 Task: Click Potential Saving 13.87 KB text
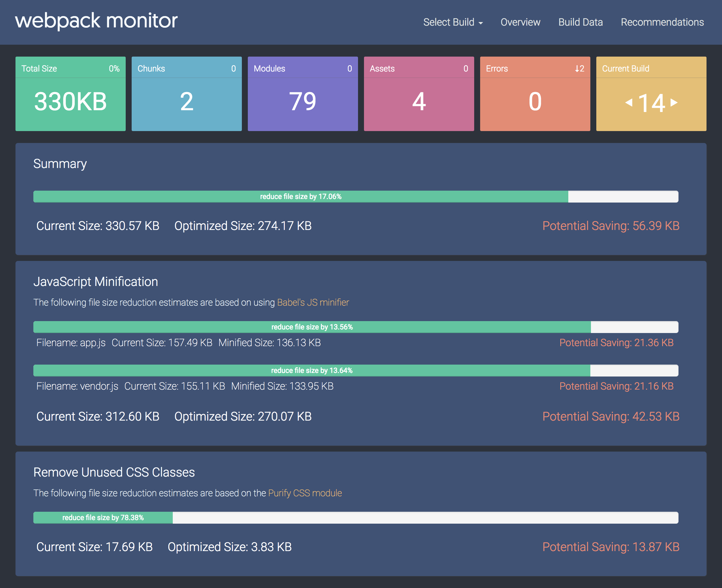(611, 547)
